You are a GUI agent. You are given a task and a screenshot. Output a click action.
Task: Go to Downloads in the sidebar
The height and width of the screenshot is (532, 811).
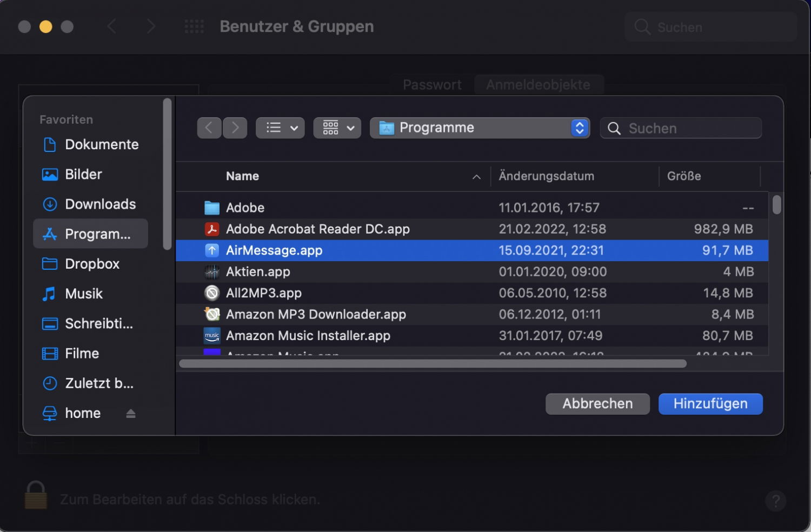(89, 204)
